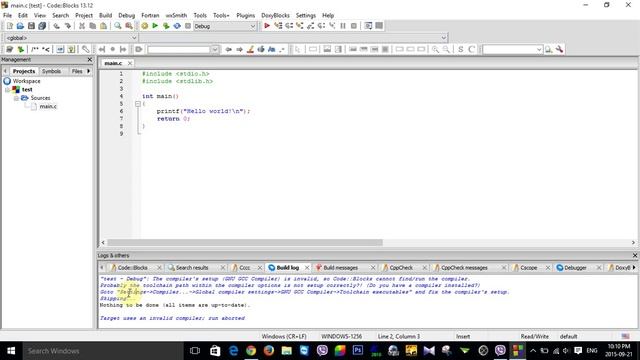Click the editor horizontal scrollbar thumb

(245, 242)
